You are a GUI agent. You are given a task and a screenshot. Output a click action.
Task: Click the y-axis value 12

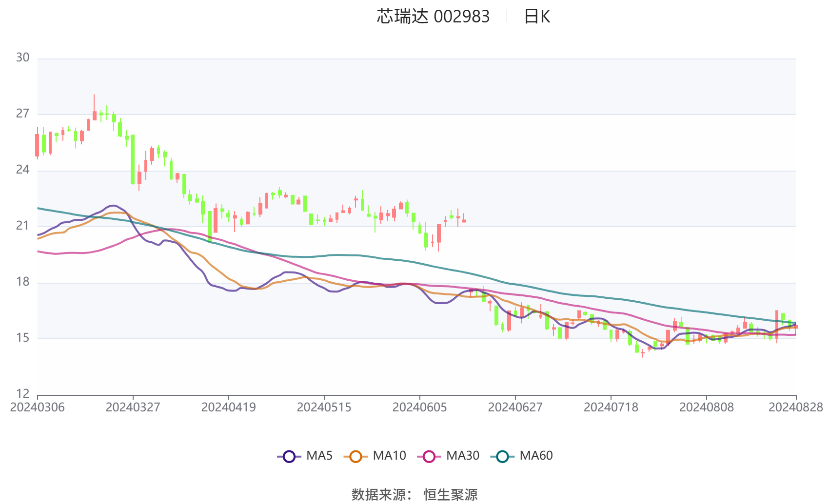pyautogui.click(x=22, y=394)
